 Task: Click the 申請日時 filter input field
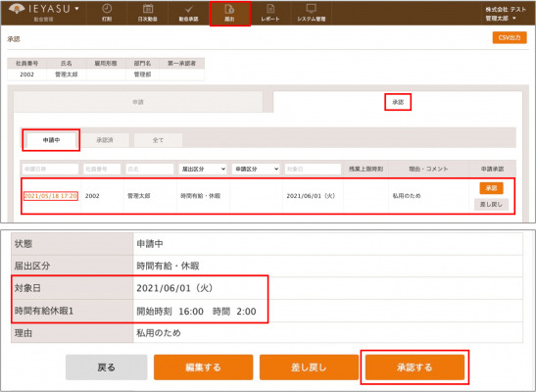(x=50, y=169)
